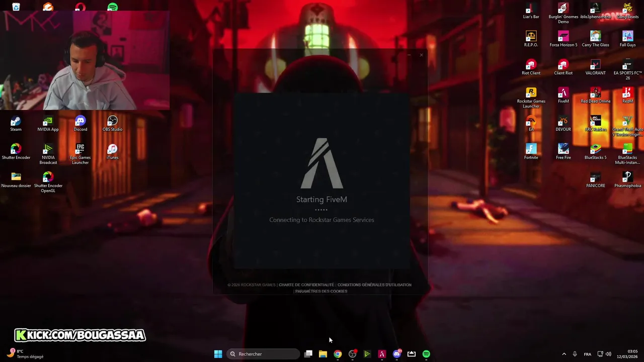Select the EA app desktop shortcut

(531, 123)
